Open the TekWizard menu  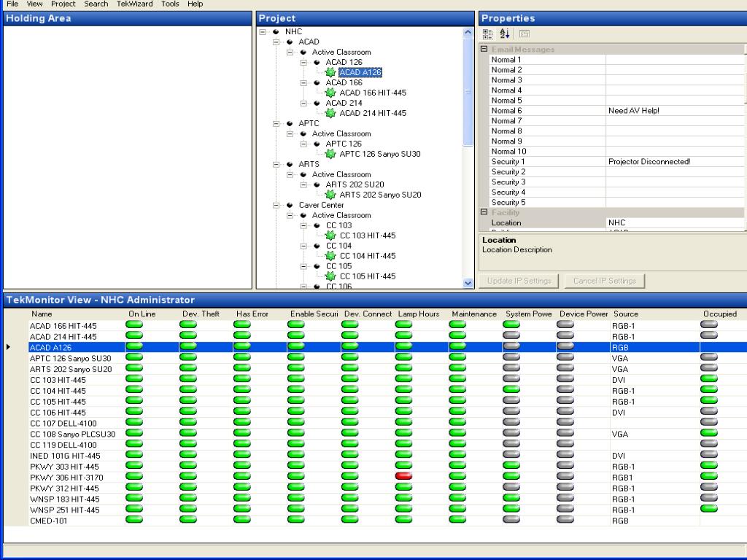[135, 4]
